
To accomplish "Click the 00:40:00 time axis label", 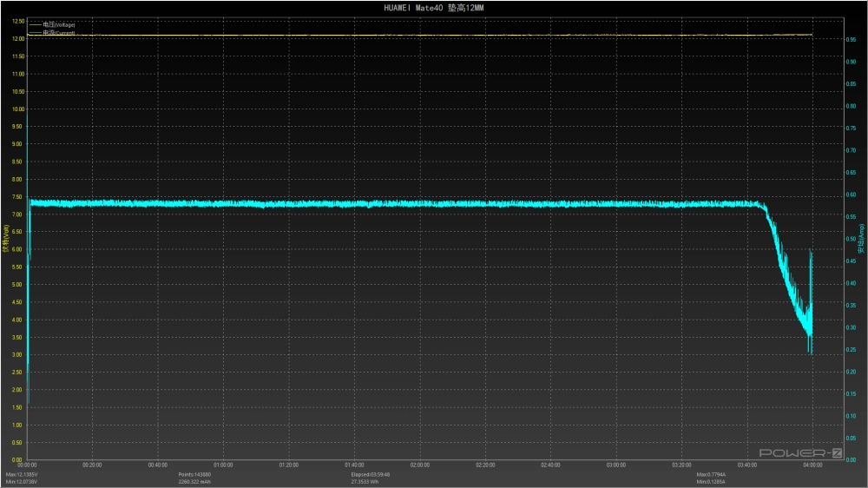I will point(158,465).
